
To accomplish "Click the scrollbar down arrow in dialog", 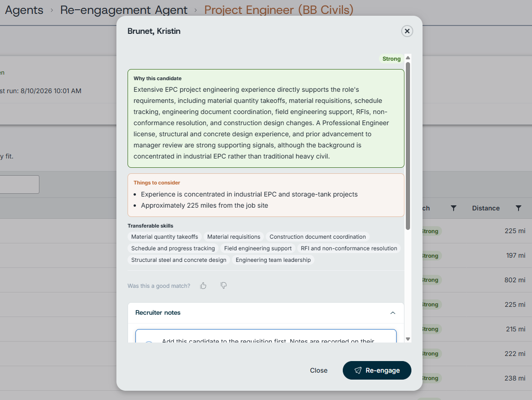I will click(x=408, y=339).
